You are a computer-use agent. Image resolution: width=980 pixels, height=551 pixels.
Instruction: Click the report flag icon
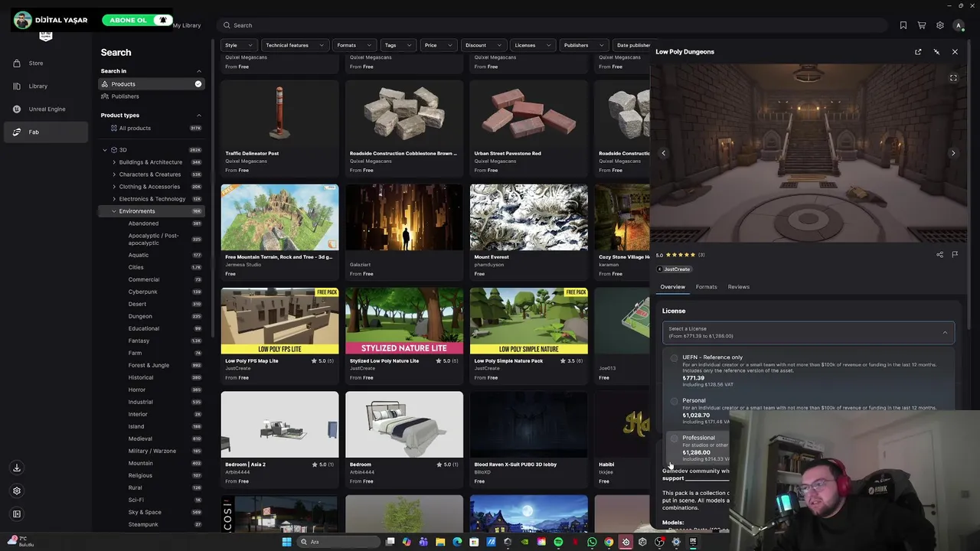955,255
